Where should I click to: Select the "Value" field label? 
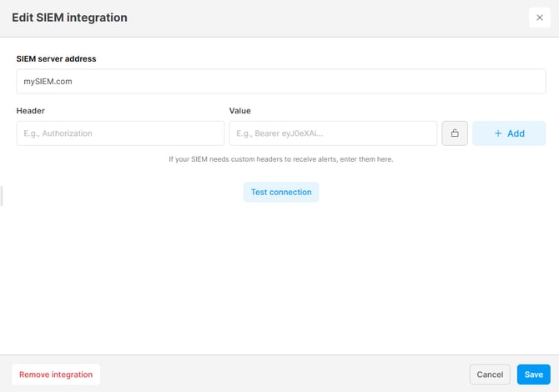(x=240, y=110)
